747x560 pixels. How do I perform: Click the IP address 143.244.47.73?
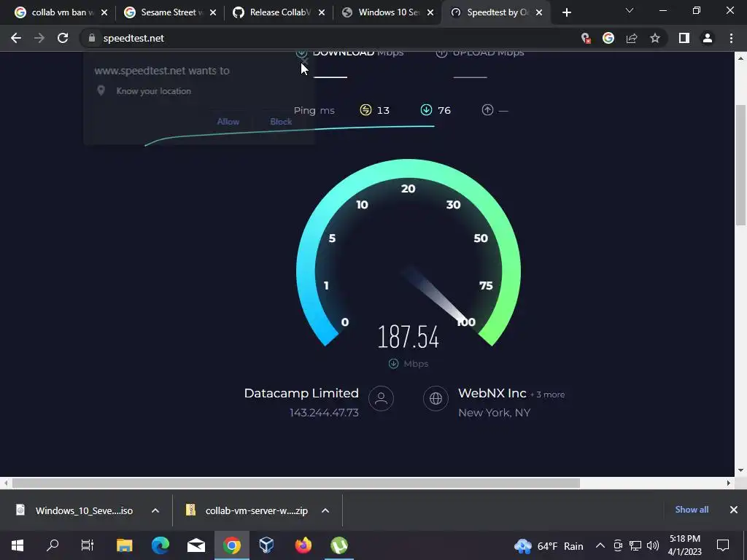(x=324, y=413)
